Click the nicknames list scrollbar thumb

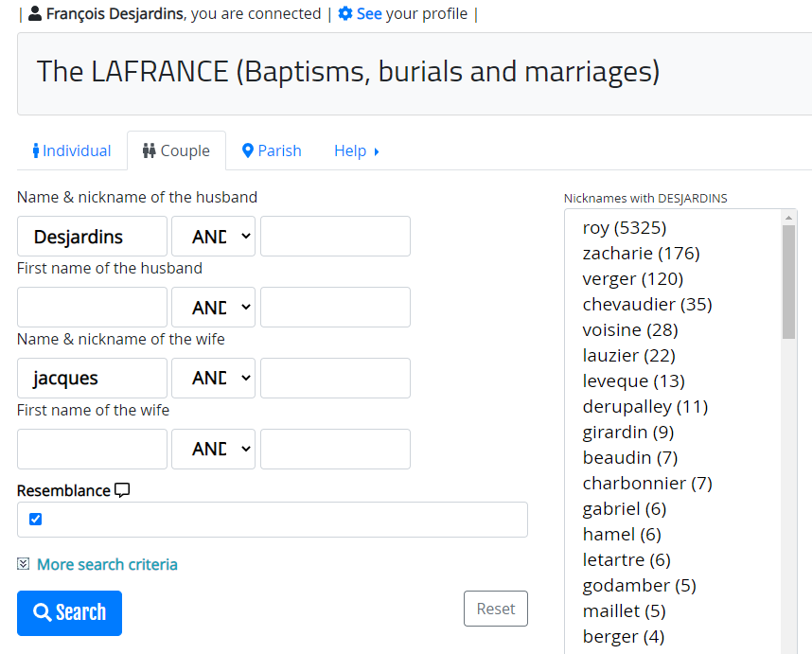pos(788,282)
